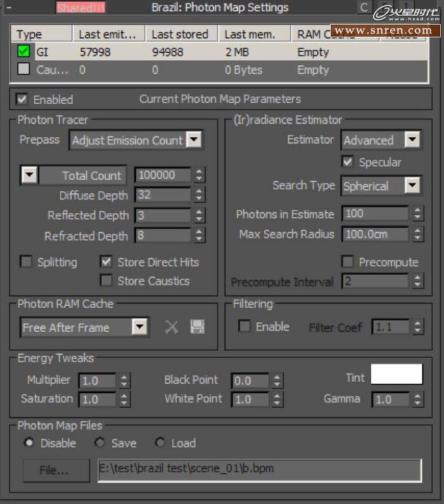Viewport: 444px width, 504px height.
Task: Select GI row value 94988
Action: click(x=167, y=52)
